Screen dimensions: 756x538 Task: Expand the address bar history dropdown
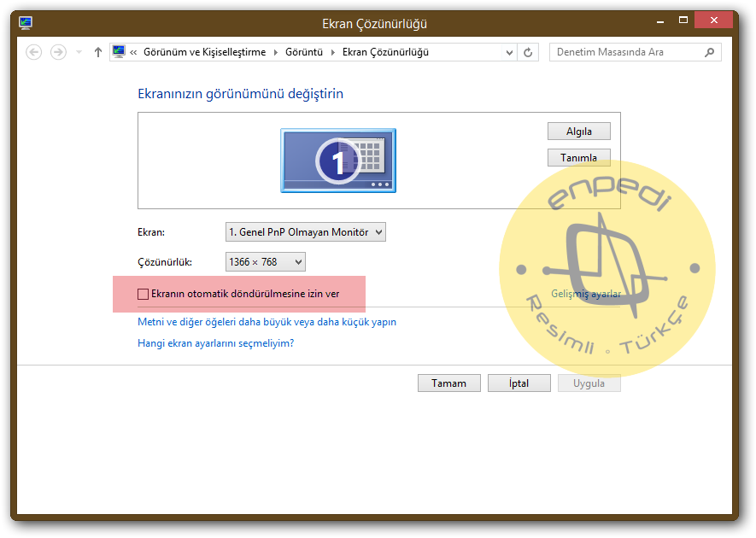tap(509, 53)
